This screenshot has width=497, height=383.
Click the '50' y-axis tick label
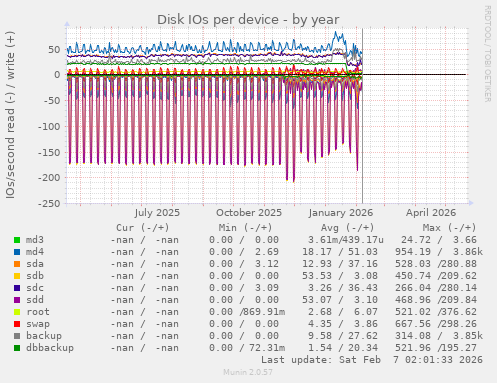[x=54, y=50]
